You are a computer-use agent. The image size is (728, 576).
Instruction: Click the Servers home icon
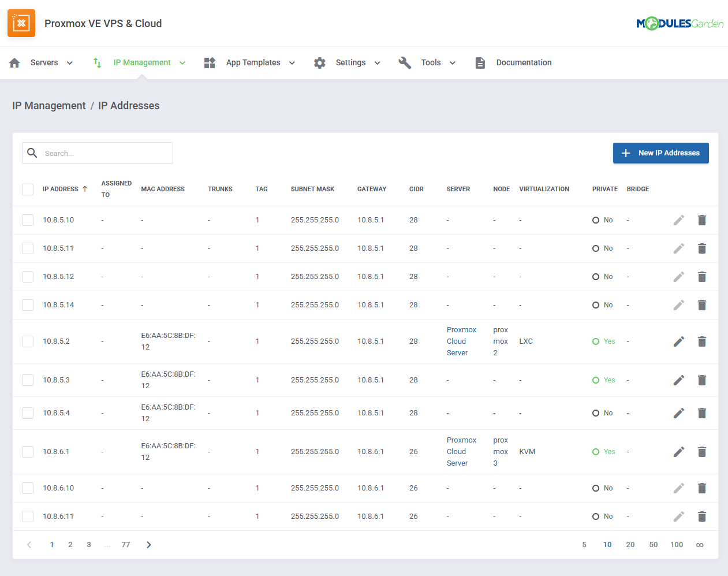[x=15, y=63]
